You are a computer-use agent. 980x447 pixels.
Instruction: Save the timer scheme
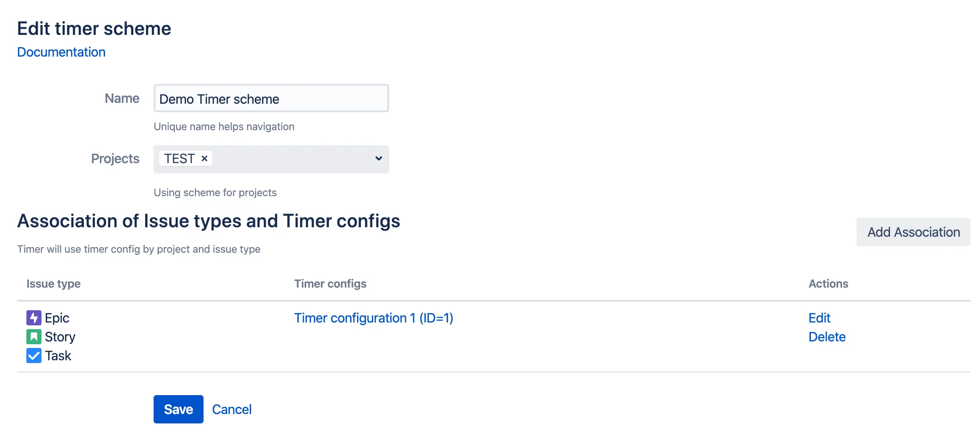click(179, 409)
